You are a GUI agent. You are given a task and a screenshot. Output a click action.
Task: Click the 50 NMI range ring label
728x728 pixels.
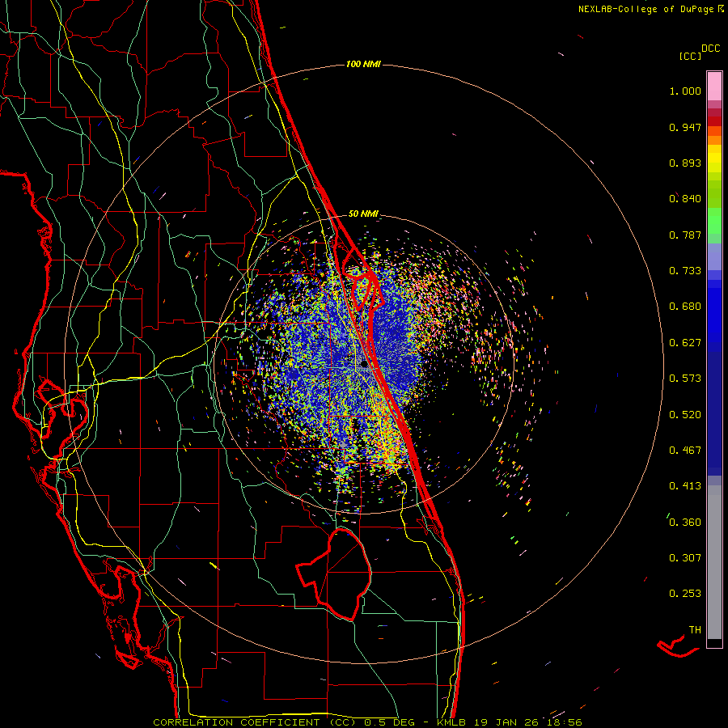pos(363,214)
